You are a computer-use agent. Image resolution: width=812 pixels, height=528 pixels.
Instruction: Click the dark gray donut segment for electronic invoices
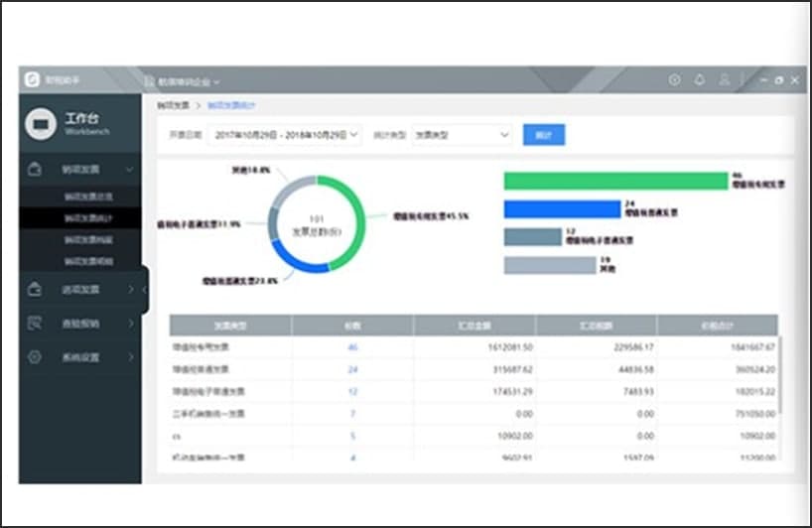272,223
